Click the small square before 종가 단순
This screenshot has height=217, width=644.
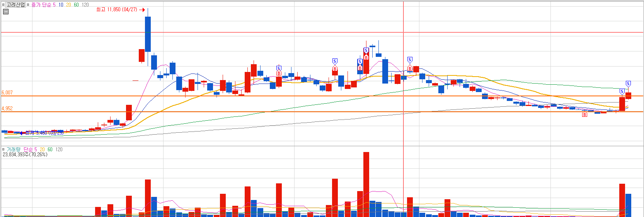tap(28, 5)
